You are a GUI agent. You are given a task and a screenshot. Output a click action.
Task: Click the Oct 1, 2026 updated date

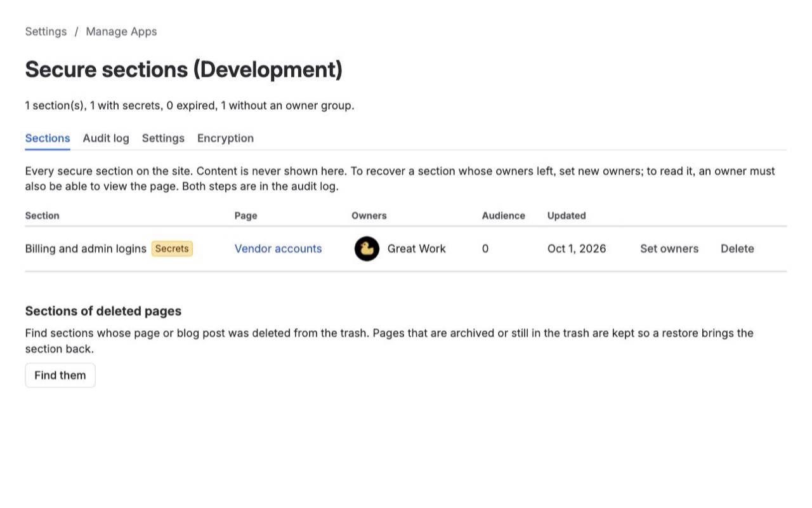tap(577, 249)
